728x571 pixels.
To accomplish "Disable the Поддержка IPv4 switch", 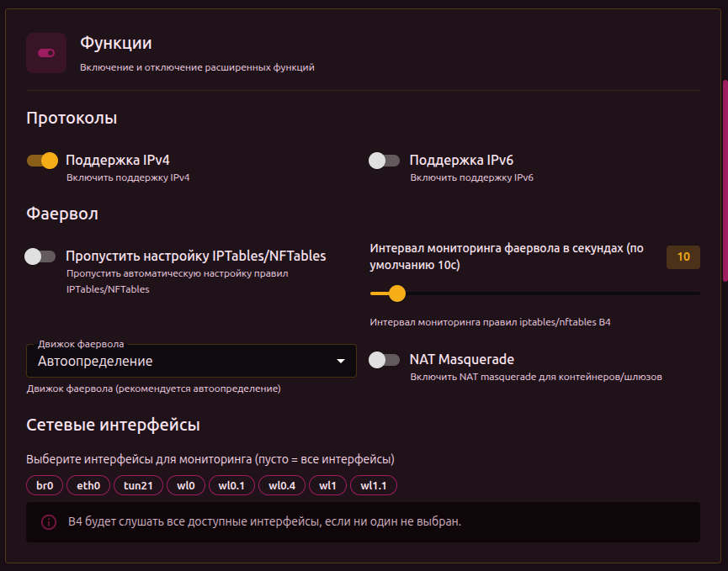I will 41,161.
